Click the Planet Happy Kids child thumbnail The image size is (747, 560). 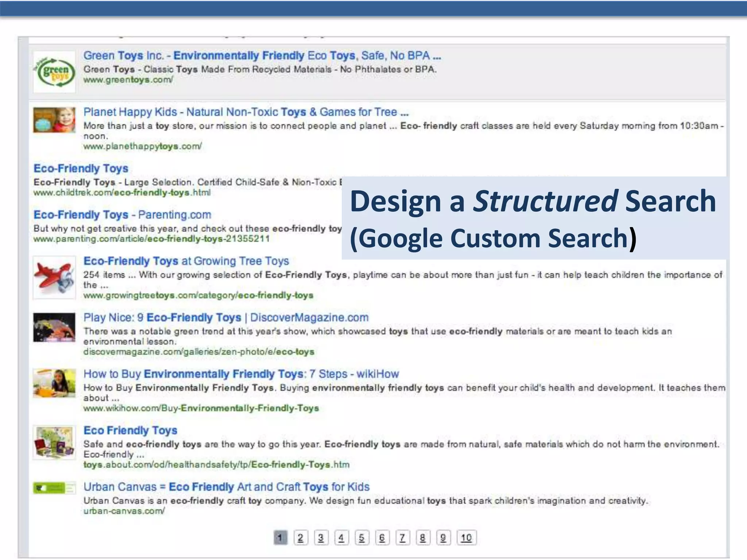pyautogui.click(x=54, y=120)
